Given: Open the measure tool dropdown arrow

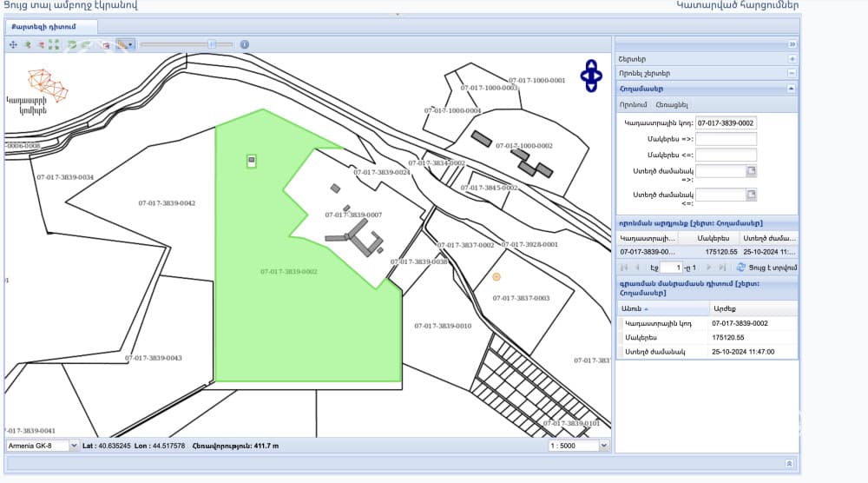Looking at the screenshot, I should coord(131,45).
